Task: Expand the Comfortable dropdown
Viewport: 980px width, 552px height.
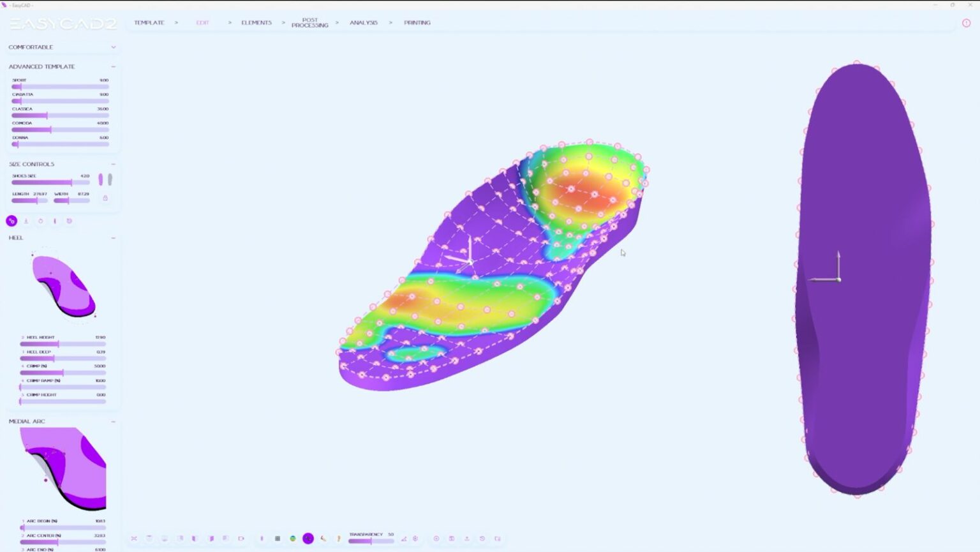Action: click(x=114, y=47)
